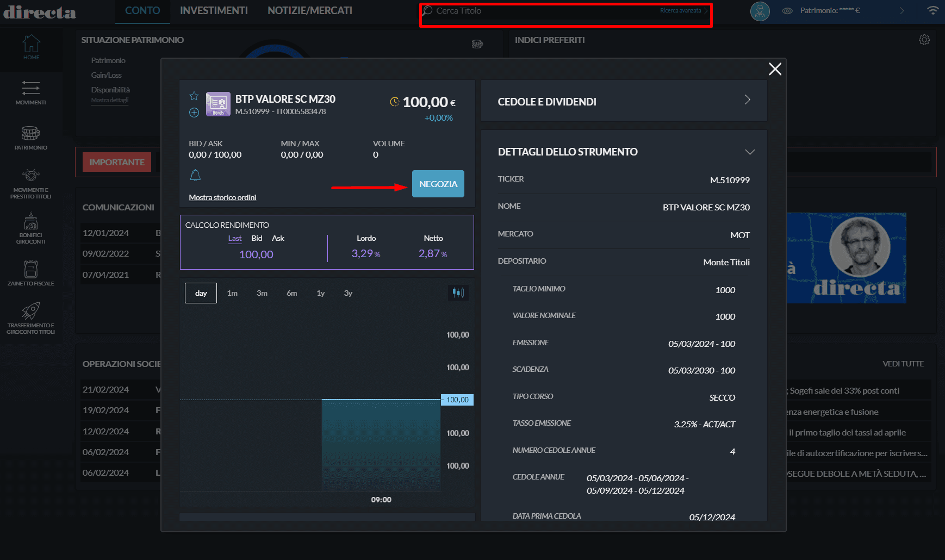Switch to the INVESTIMENTI tab
The image size is (945, 560).
tap(214, 10)
